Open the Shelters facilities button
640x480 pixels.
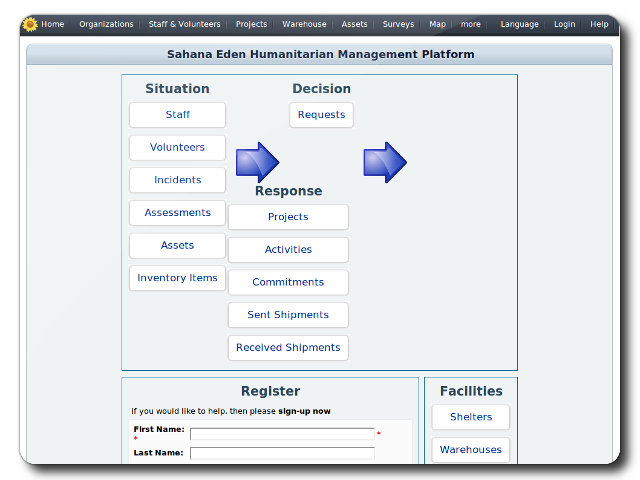click(470, 417)
